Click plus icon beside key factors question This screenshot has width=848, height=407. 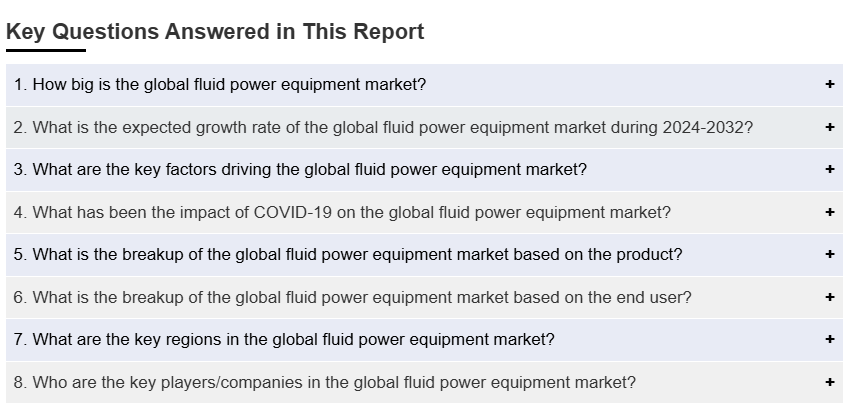[x=829, y=170]
